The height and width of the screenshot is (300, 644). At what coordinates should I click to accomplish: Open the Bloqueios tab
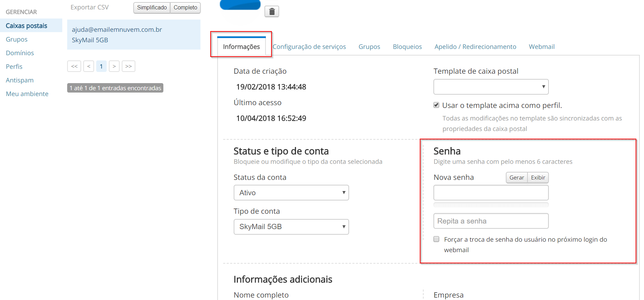click(407, 47)
